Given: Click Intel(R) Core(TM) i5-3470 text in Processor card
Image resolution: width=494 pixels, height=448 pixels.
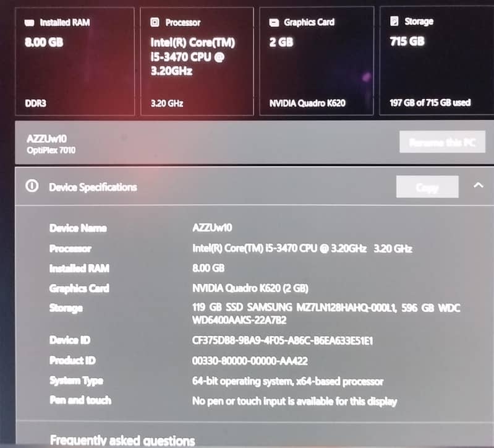Looking at the screenshot, I should (x=193, y=56).
